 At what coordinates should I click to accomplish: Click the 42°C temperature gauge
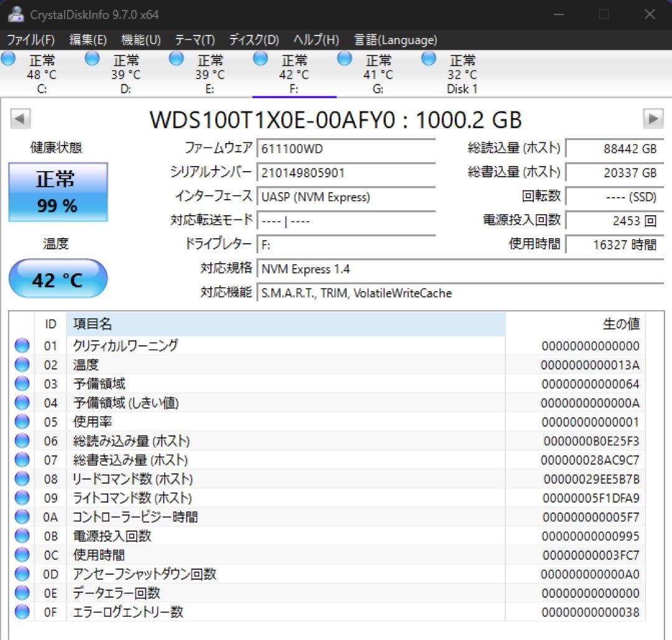click(x=58, y=279)
